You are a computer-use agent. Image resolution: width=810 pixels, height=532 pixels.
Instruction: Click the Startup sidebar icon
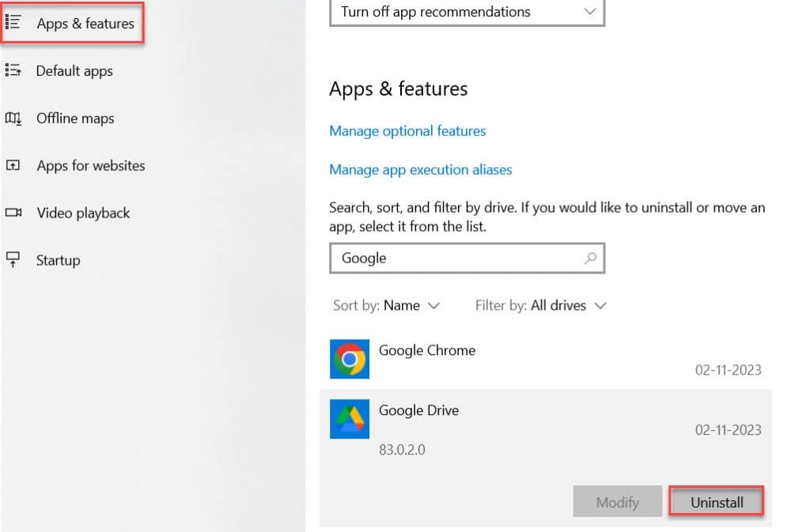pos(13,259)
